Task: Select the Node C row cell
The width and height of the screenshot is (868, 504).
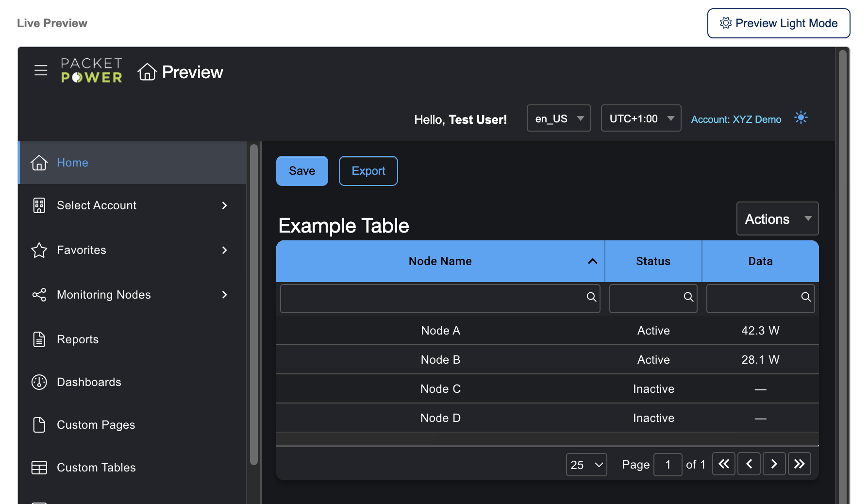Action: click(x=440, y=389)
